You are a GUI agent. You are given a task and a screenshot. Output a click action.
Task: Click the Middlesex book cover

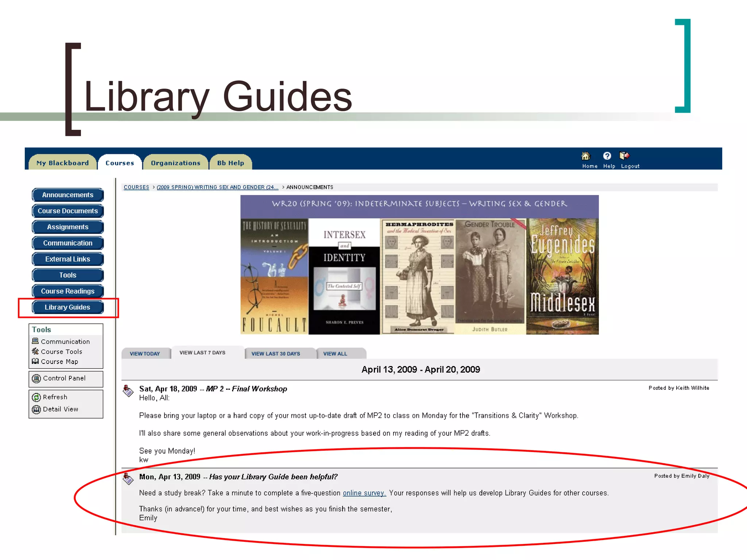pos(562,276)
